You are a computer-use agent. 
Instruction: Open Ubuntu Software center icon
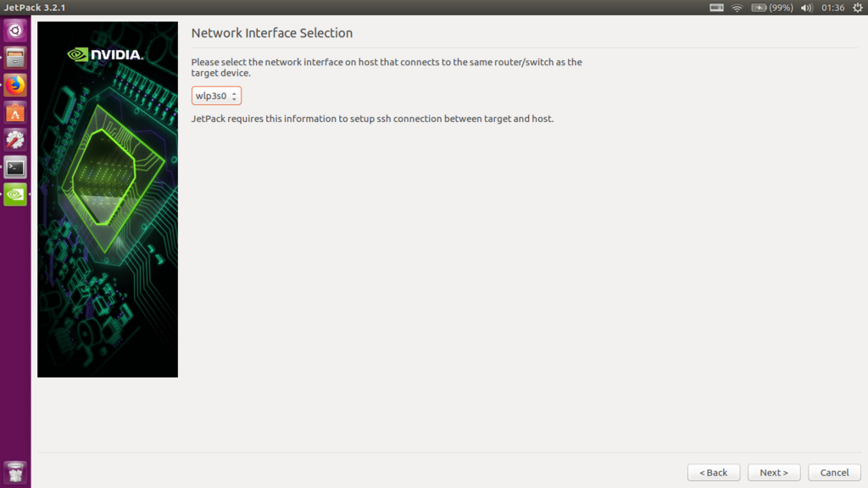15,113
